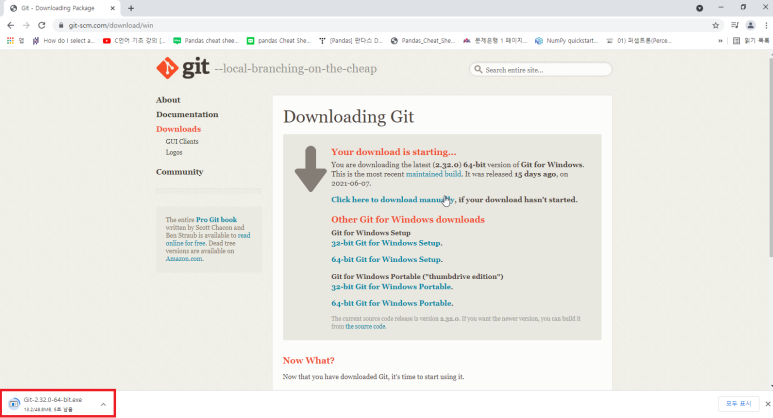Download 64-bit Git for Windows Setup
Image resolution: width=773 pixels, height=418 pixels.
pos(386,259)
